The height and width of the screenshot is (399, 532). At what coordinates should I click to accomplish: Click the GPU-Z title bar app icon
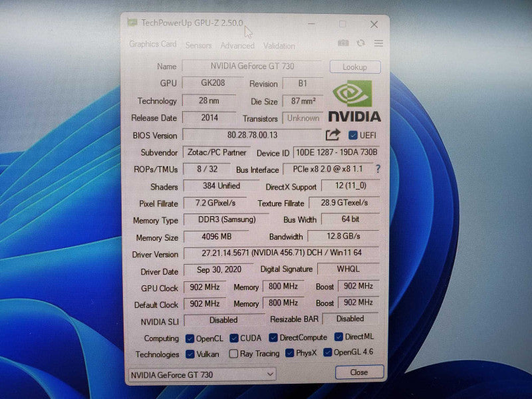coord(132,23)
